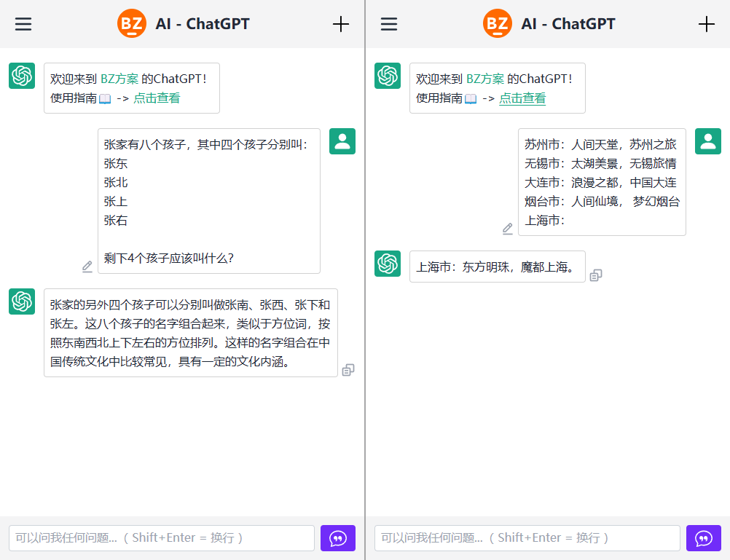Open 点击查看 guide link in left panel
This screenshot has height=560, width=730.
(157, 98)
